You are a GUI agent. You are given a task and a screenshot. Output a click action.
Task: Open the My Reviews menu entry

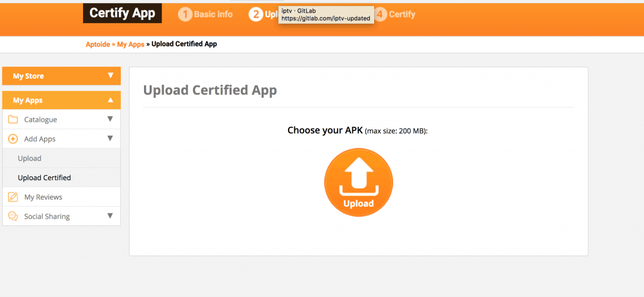[62, 197]
